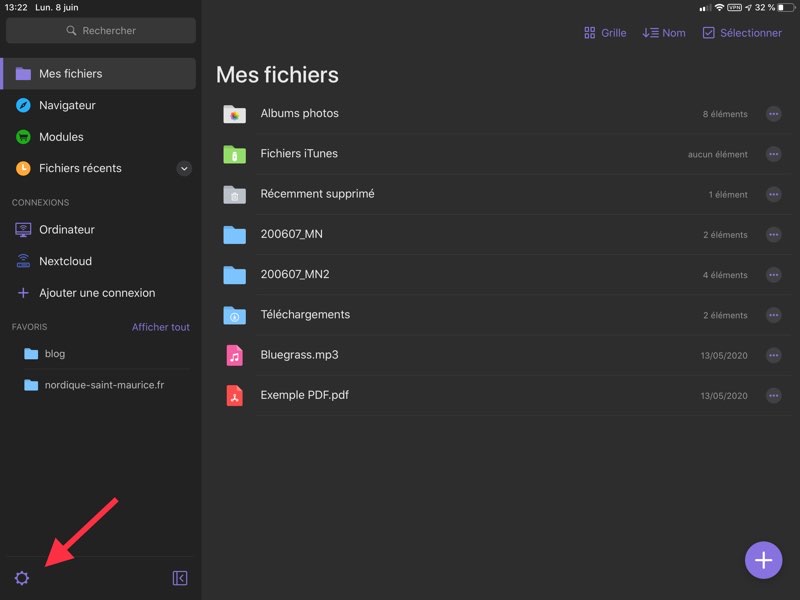Open the Bluegrass.mp3 music file icon
The height and width of the screenshot is (600, 800).
coord(234,355)
